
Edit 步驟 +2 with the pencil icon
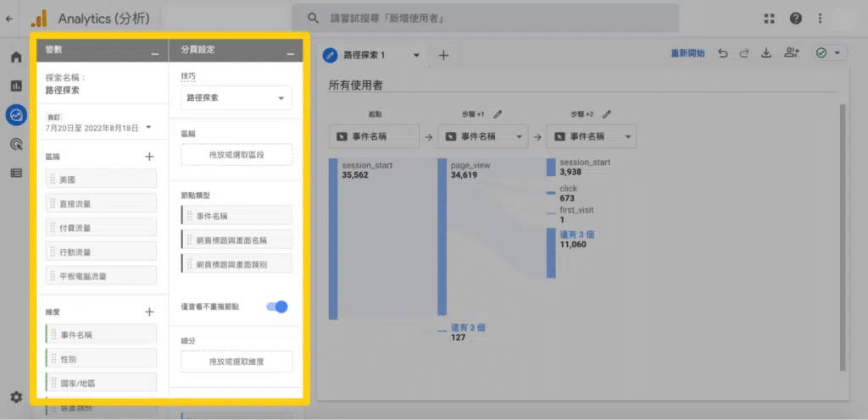[607, 113]
